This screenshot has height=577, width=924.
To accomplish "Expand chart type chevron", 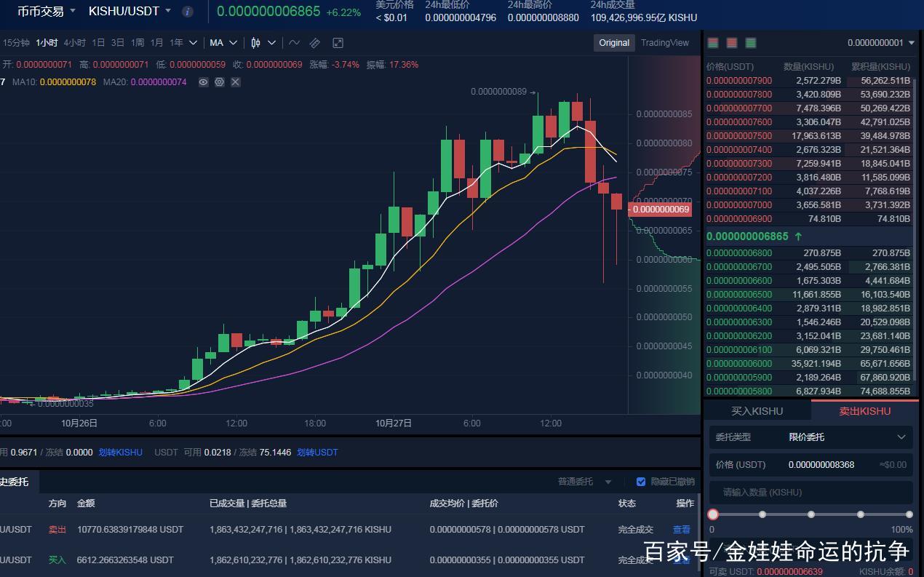I will tap(271, 43).
